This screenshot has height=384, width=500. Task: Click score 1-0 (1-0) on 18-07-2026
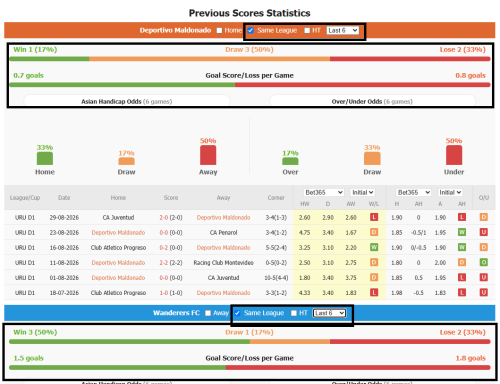(x=171, y=293)
